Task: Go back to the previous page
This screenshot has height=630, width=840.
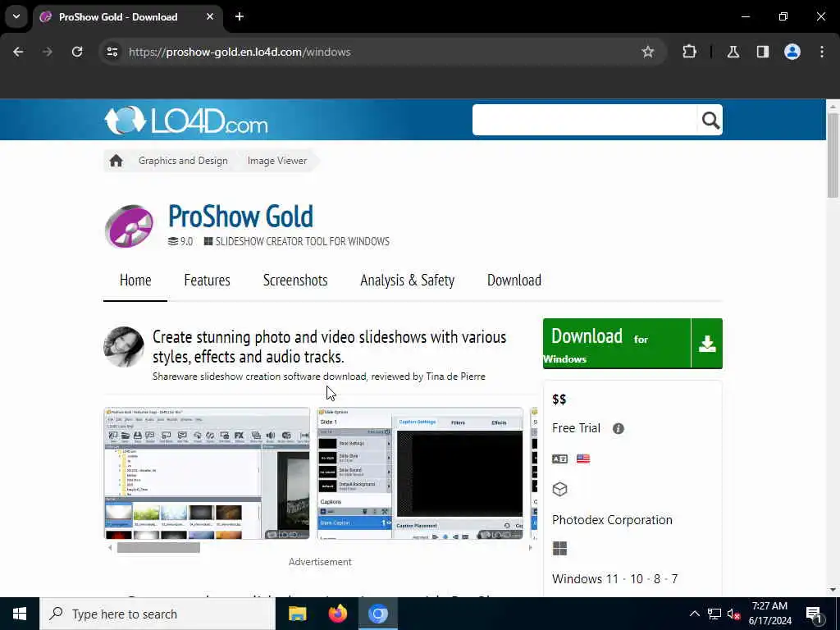Action: [18, 52]
